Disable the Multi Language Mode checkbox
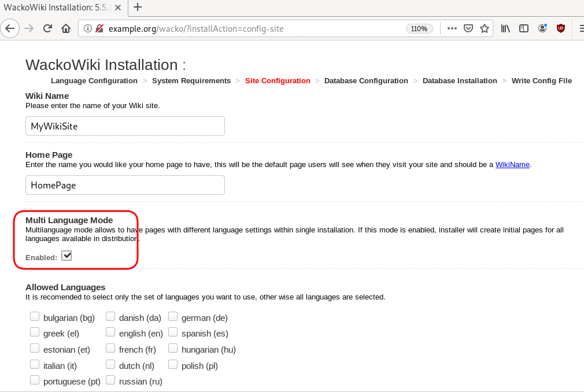Screen dimensions: 584x392 click(x=66, y=256)
